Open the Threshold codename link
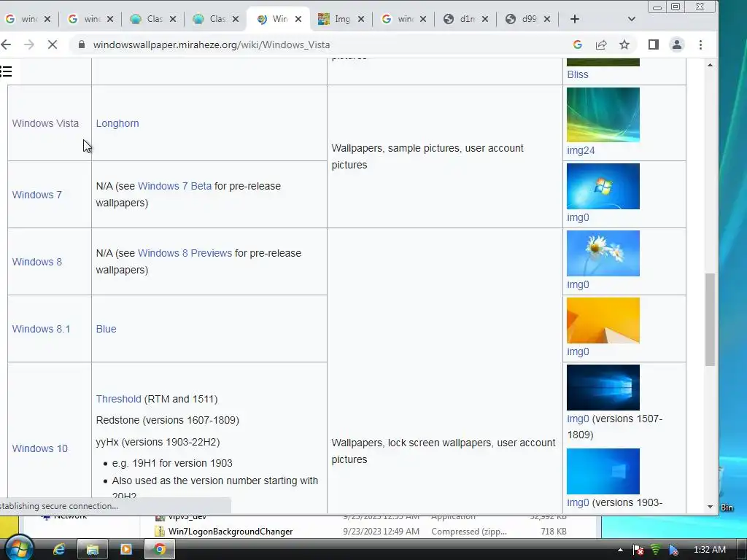 119,399
